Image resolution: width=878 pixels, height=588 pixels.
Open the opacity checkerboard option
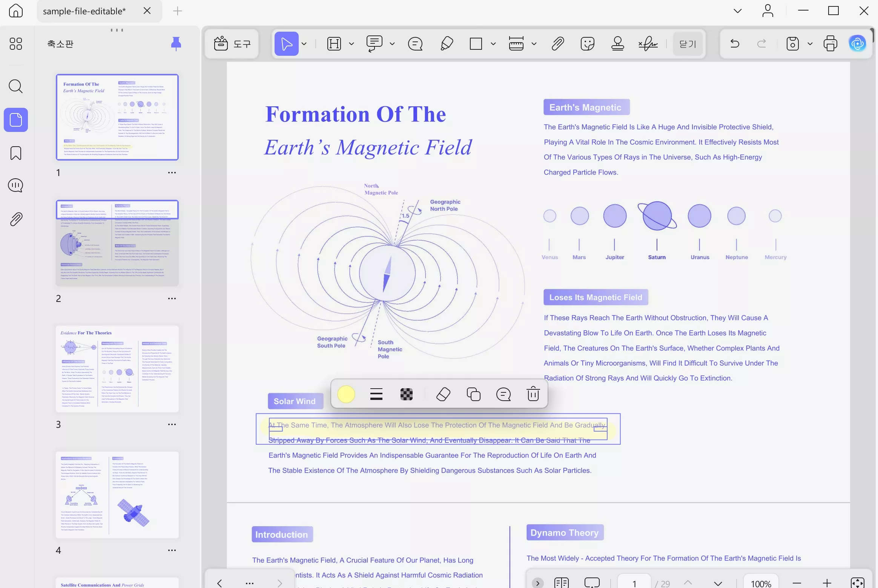[406, 394]
